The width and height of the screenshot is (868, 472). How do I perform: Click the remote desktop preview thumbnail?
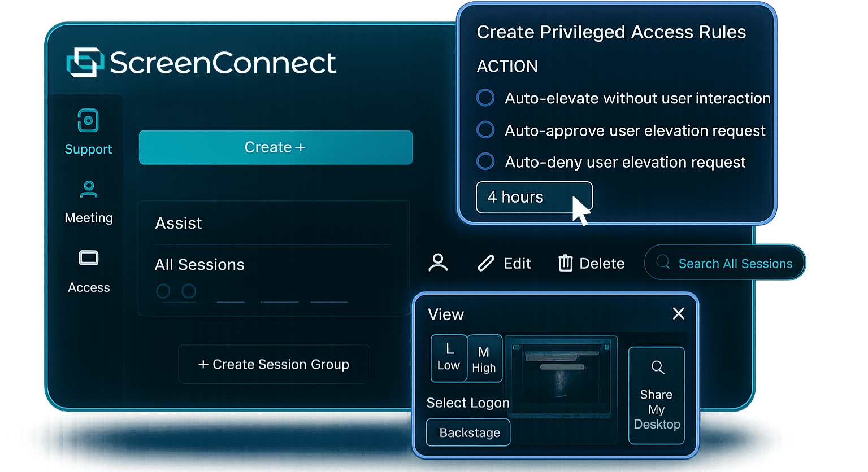click(561, 377)
